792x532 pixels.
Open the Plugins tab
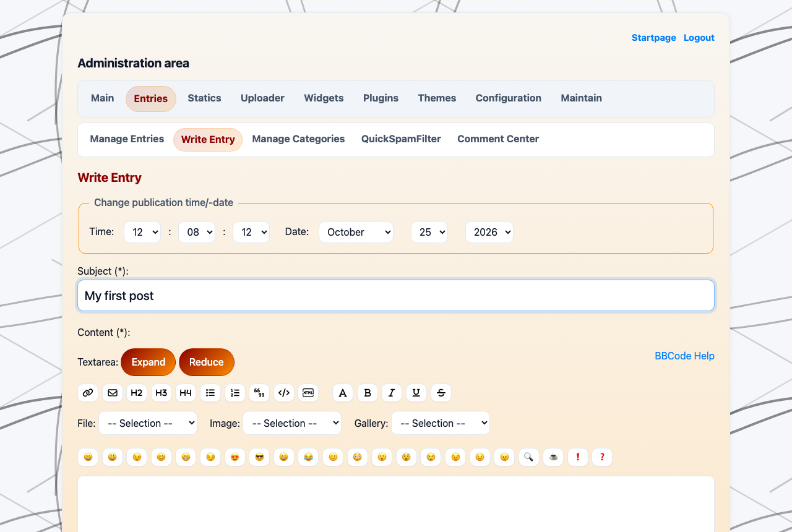tap(381, 98)
